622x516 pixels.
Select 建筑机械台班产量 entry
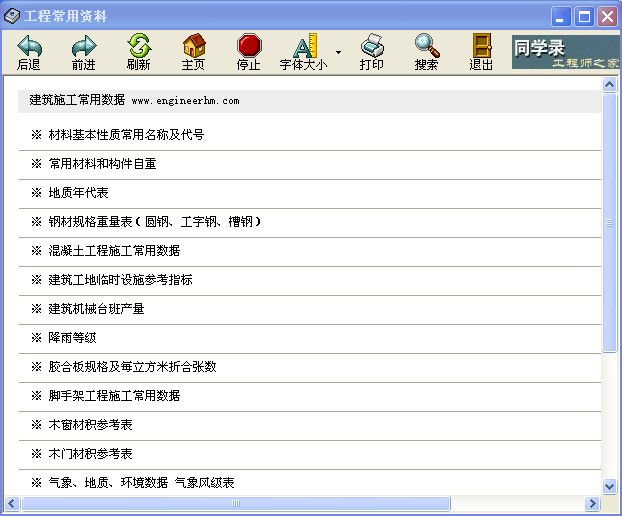96,309
